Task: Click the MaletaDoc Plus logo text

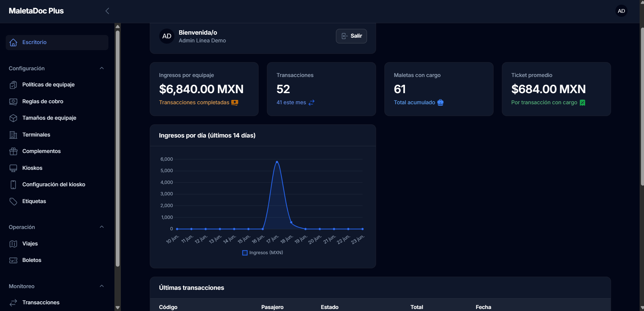Action: point(36,11)
